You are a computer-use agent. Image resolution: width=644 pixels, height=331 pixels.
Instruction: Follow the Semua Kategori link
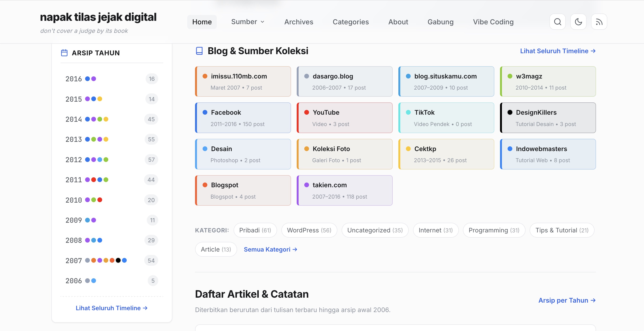[270, 249]
